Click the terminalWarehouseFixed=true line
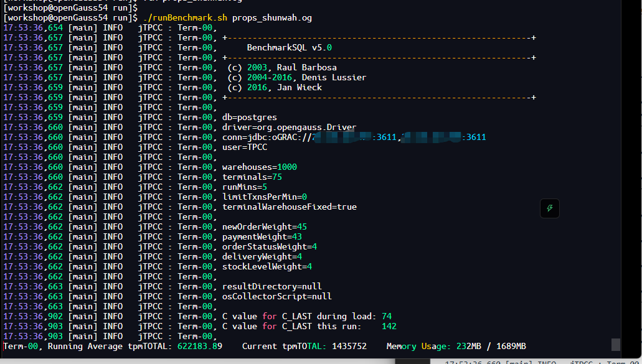The width and height of the screenshot is (642, 364). click(x=289, y=207)
